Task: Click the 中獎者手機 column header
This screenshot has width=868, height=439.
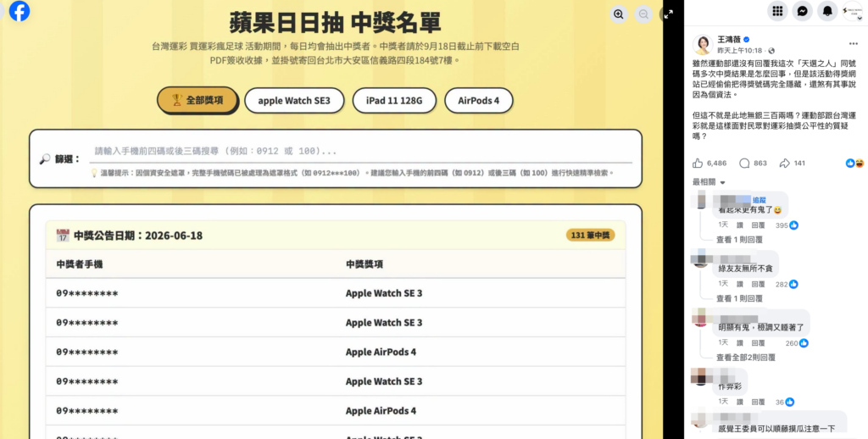Action: coord(79,264)
